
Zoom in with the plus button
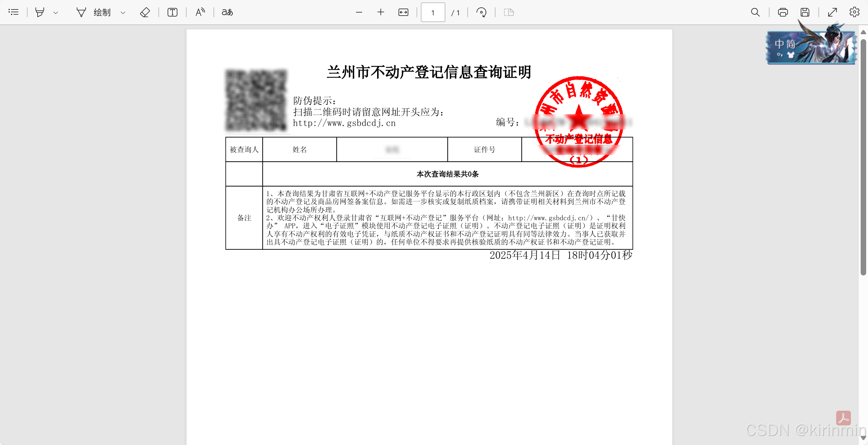[381, 13]
